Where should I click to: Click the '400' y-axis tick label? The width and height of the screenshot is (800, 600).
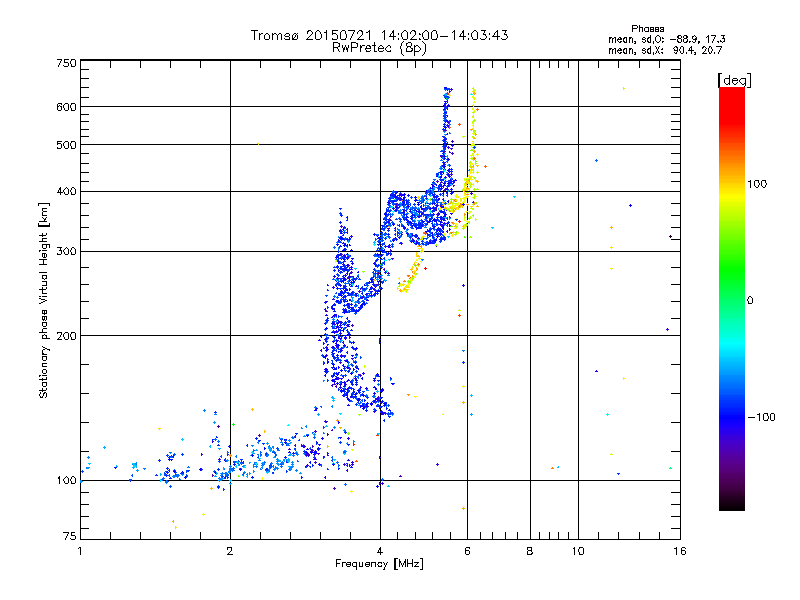[x=66, y=192]
